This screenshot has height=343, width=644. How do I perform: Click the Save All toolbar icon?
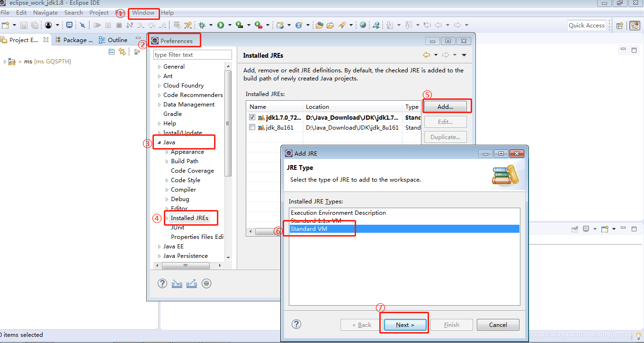pyautogui.click(x=35, y=25)
